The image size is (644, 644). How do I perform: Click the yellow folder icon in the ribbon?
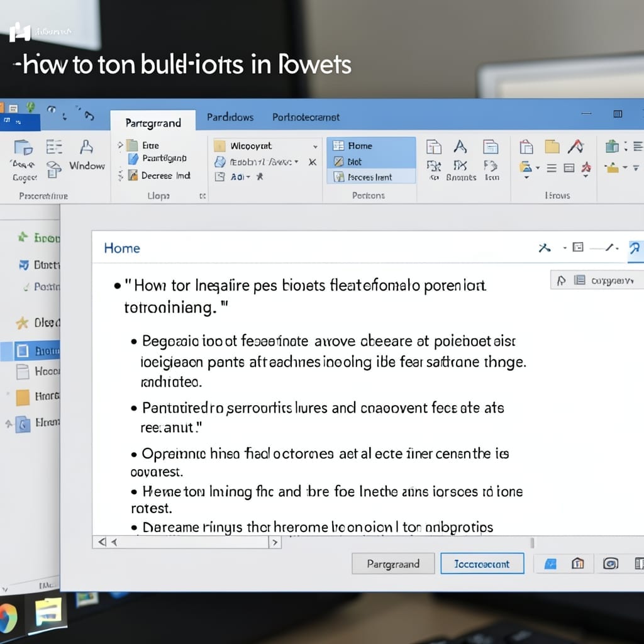(x=552, y=146)
